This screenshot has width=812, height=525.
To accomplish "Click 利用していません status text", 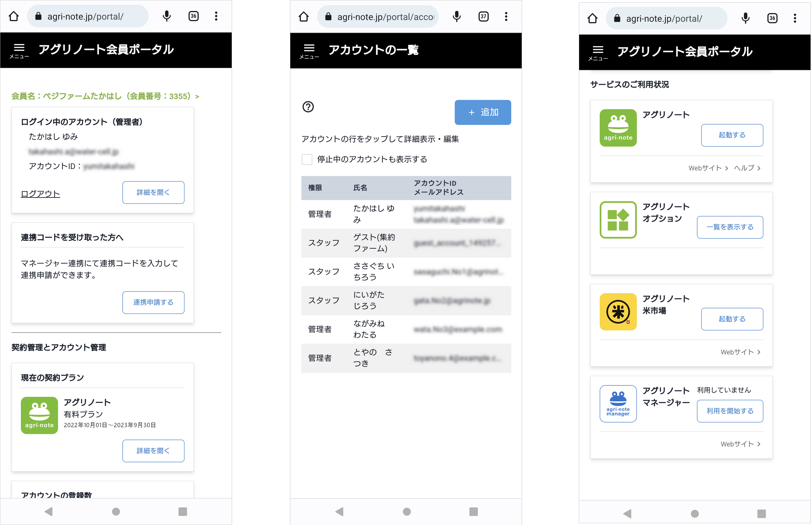I will coord(724,390).
